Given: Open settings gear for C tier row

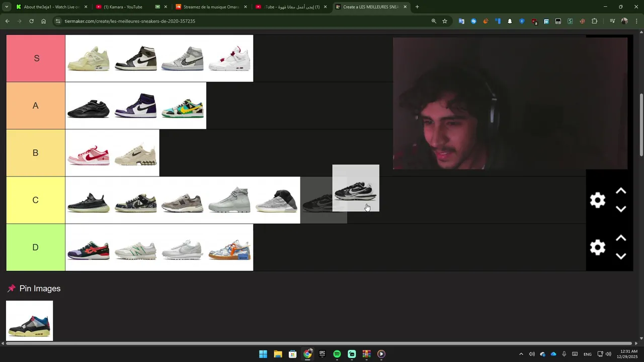Looking at the screenshot, I should (x=597, y=200).
